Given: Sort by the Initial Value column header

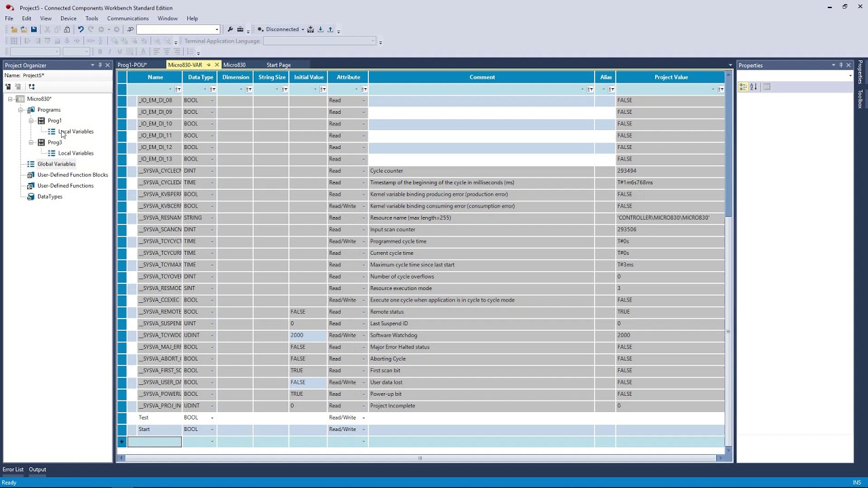Looking at the screenshot, I should pyautogui.click(x=309, y=77).
